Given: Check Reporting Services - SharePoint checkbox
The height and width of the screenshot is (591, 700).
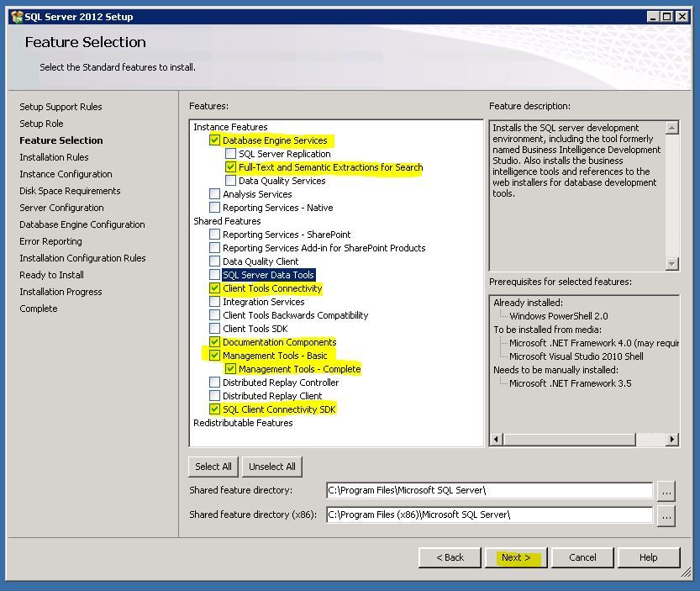Looking at the screenshot, I should pos(214,234).
